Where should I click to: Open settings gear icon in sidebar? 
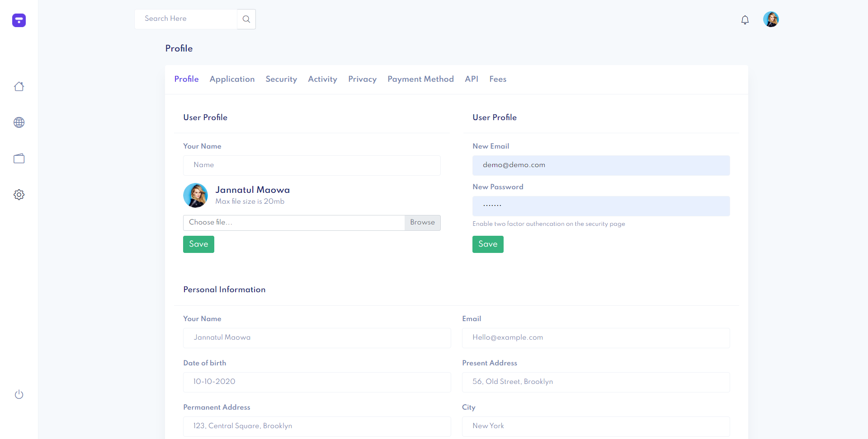(19, 195)
